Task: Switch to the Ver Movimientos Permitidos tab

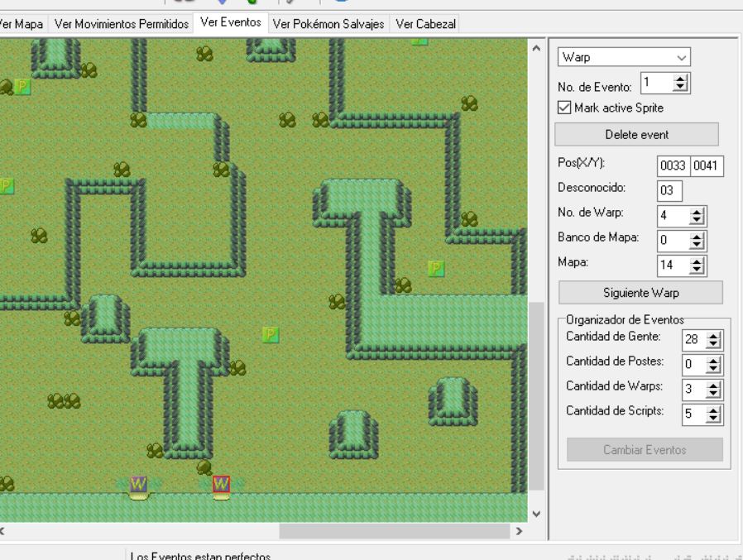Action: click(x=121, y=24)
